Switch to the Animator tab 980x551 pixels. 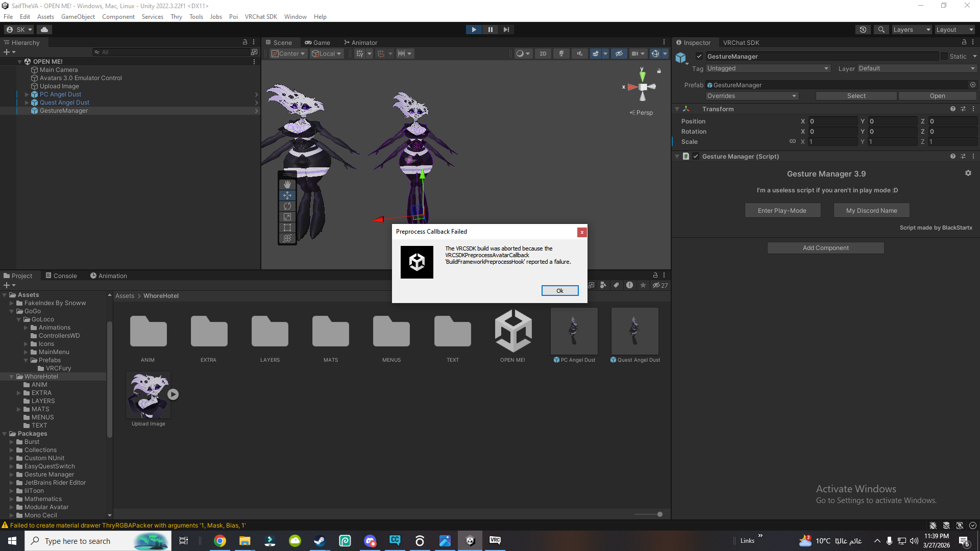click(360, 42)
